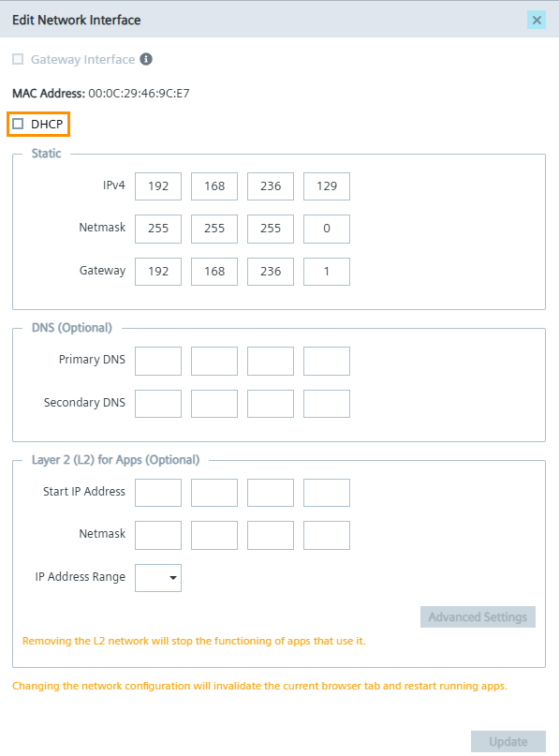Viewport: 559px width, 756px height.
Task: Select the last IPv4 octet field showing 129
Action: tap(326, 185)
